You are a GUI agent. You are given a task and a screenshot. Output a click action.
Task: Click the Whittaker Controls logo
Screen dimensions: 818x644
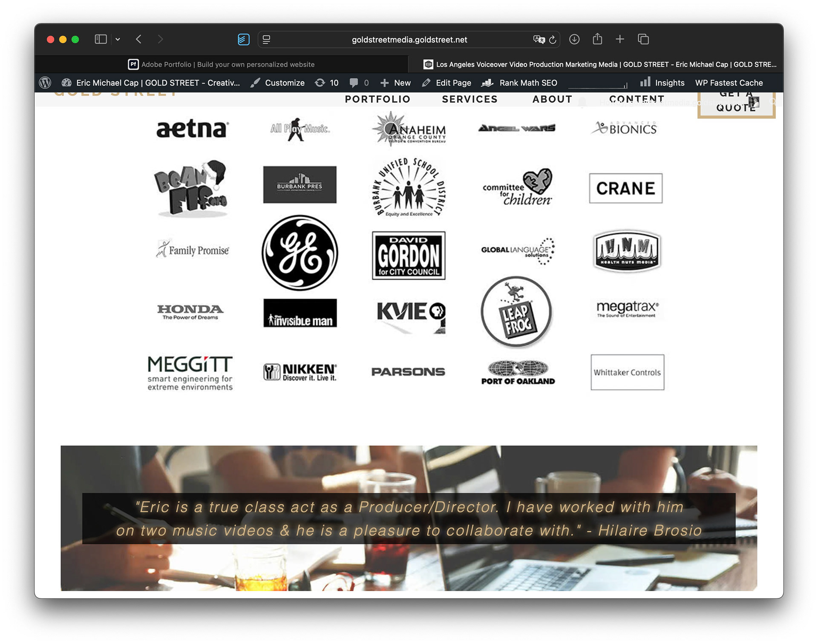[x=627, y=372]
